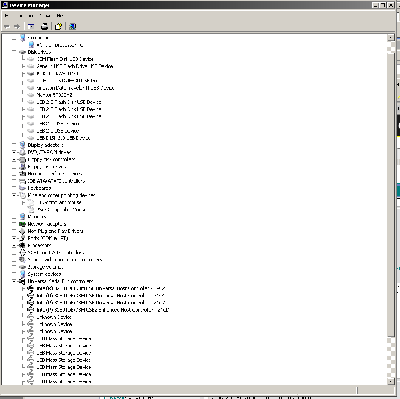Select the Keyboards category icon
The image size is (400, 399).
point(22,188)
